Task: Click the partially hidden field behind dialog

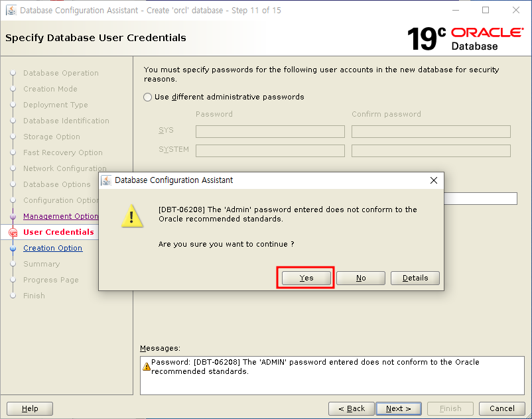Action: (x=480, y=199)
